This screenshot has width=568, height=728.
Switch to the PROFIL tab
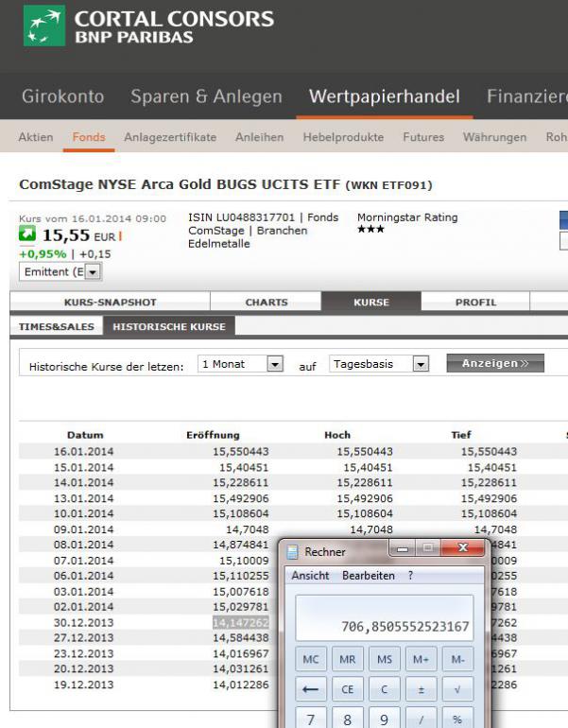[475, 302]
